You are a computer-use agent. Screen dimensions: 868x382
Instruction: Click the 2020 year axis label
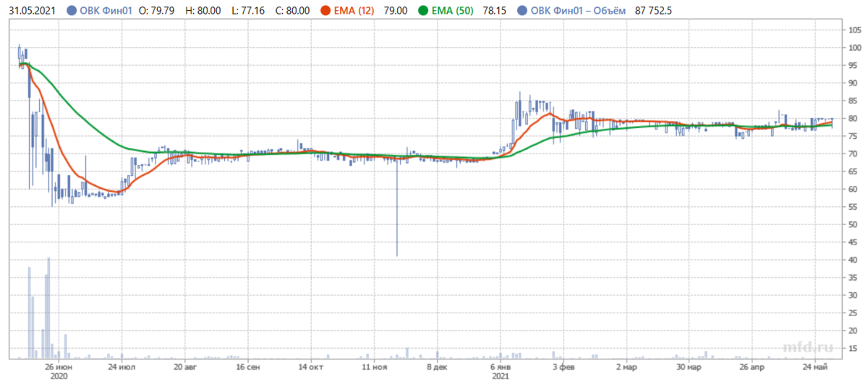coord(58,377)
